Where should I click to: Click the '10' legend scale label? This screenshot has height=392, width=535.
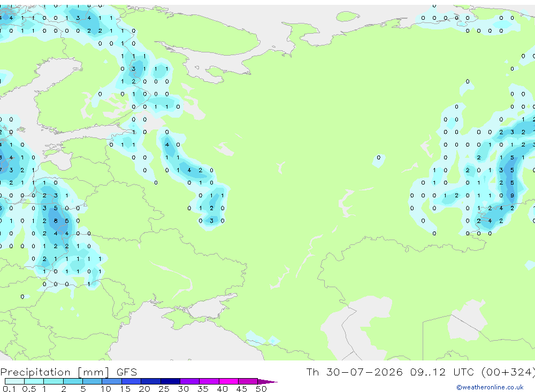pos(105,389)
